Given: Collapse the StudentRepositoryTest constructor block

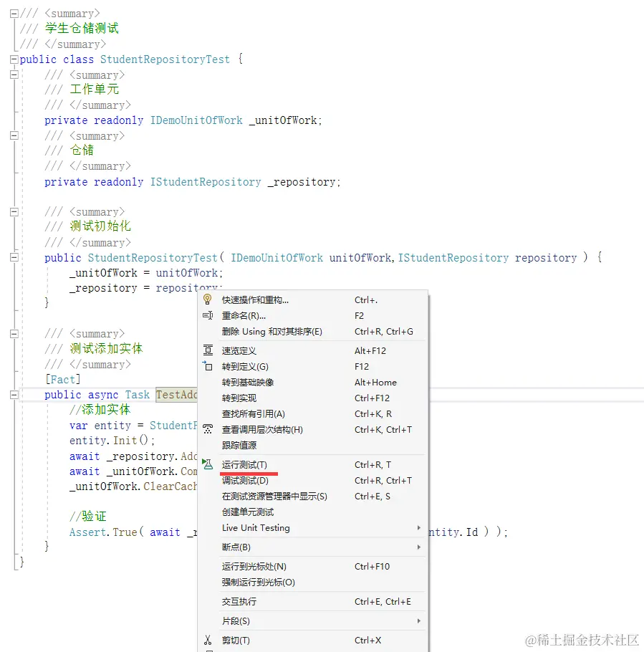Looking at the screenshot, I should click(x=14, y=257).
